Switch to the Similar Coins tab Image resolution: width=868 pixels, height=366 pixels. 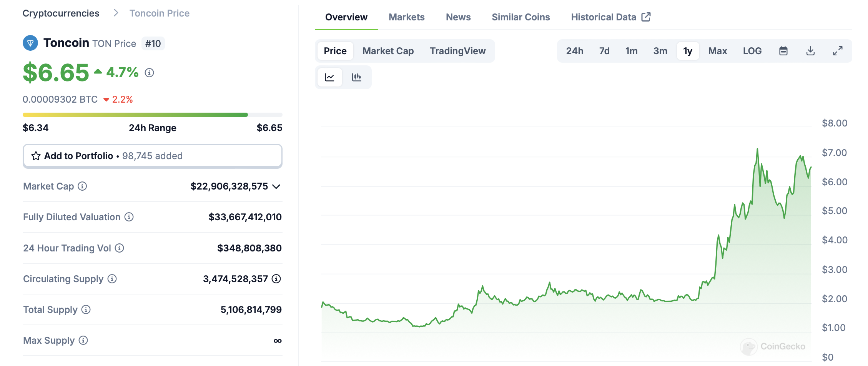click(520, 17)
